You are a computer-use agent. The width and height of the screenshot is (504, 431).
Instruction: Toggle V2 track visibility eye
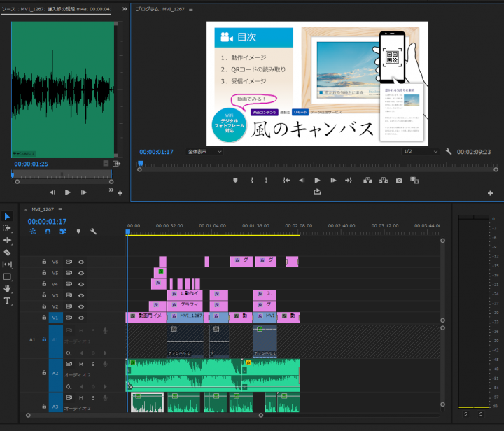81,306
